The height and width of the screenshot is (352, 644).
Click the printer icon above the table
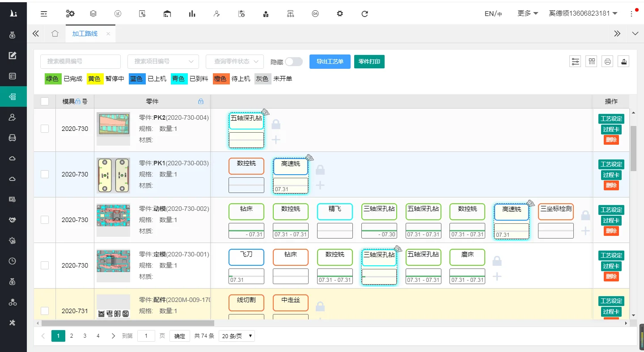(x=607, y=62)
